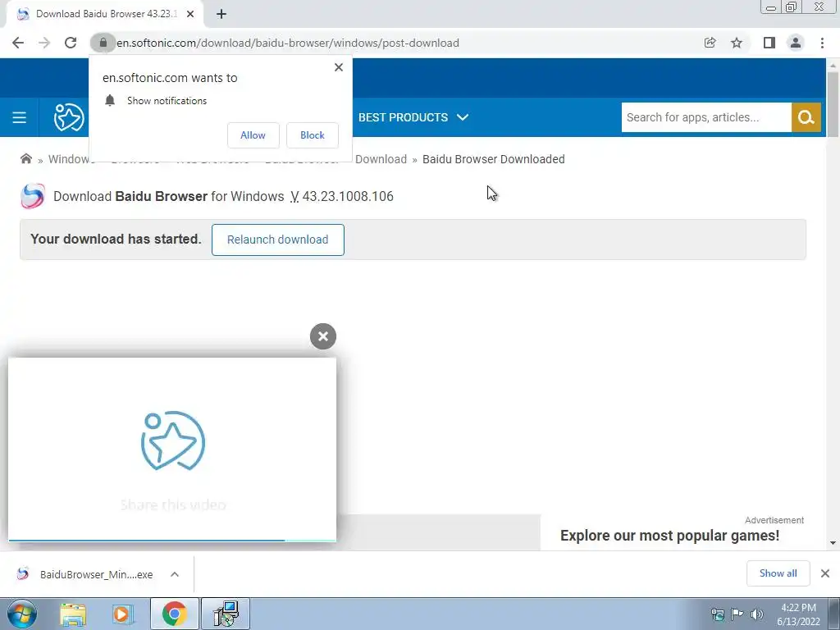
Task: Expand the BEST PRODUCTS dropdown
Action: coord(413,117)
